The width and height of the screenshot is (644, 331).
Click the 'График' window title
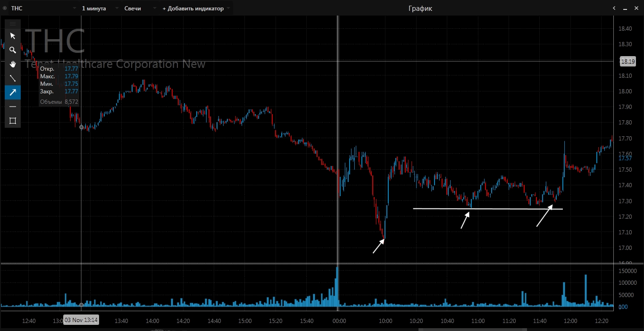tap(420, 8)
